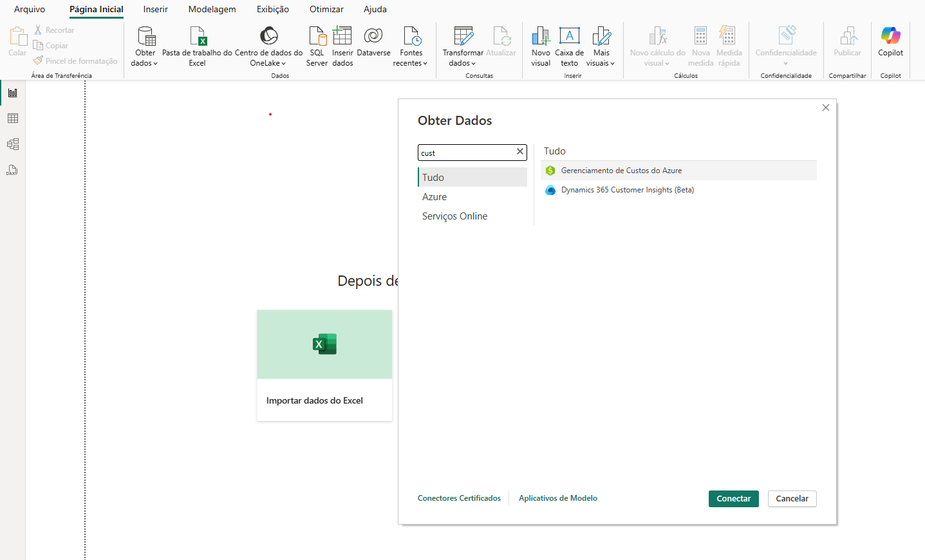Close the Obter Dados dialog
This screenshot has width=925, height=560.
826,107
